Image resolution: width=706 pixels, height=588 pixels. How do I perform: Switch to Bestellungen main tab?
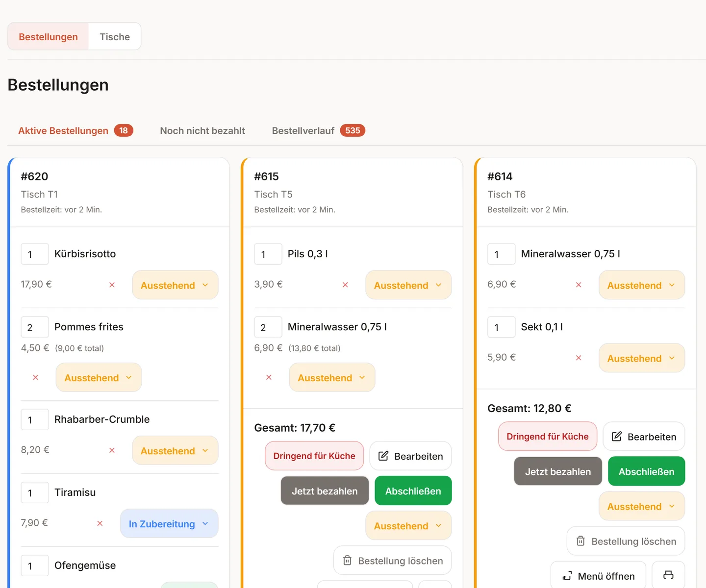(48, 36)
